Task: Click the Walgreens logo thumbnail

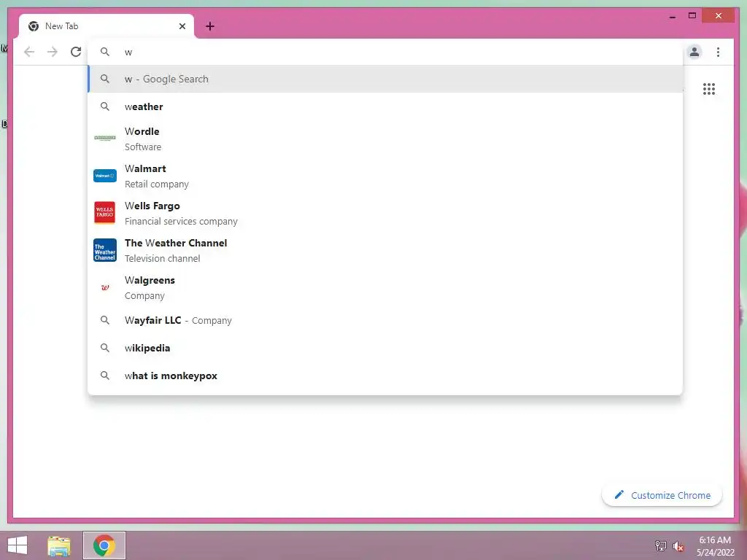Action: pyautogui.click(x=105, y=287)
